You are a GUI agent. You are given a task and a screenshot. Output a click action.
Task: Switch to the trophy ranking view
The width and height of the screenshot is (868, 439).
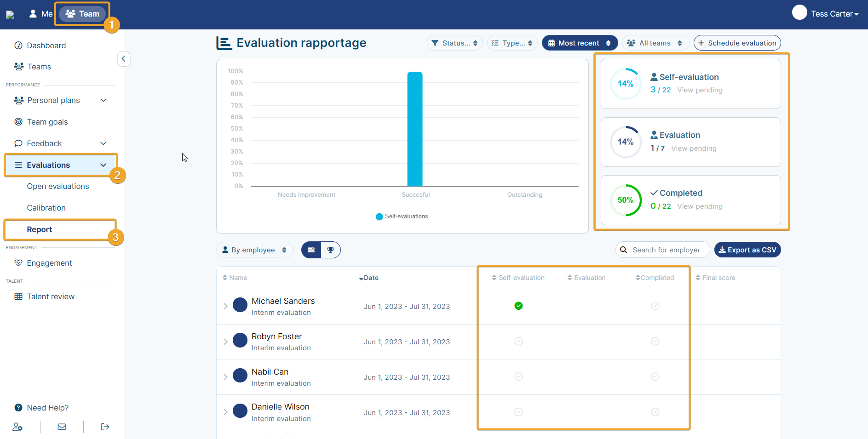click(331, 250)
